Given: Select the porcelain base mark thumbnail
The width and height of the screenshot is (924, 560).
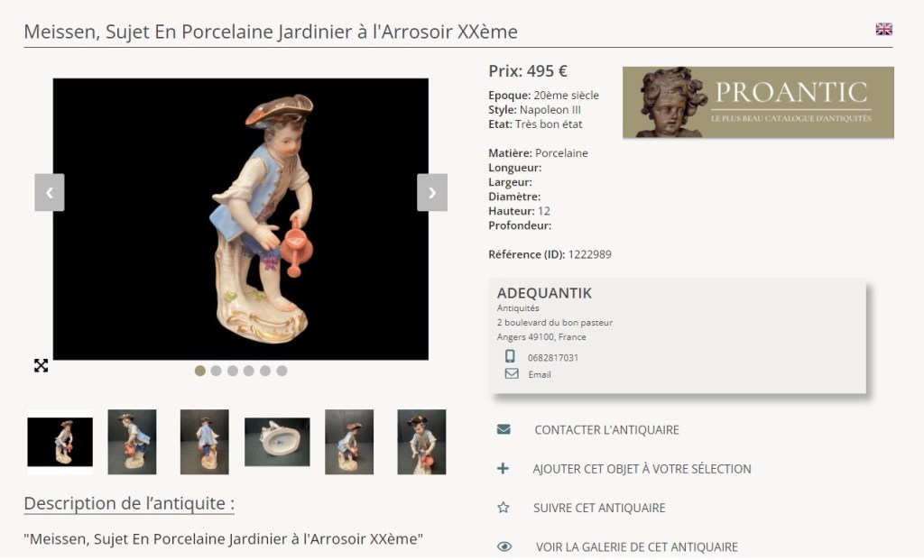Looking at the screenshot, I should (277, 442).
